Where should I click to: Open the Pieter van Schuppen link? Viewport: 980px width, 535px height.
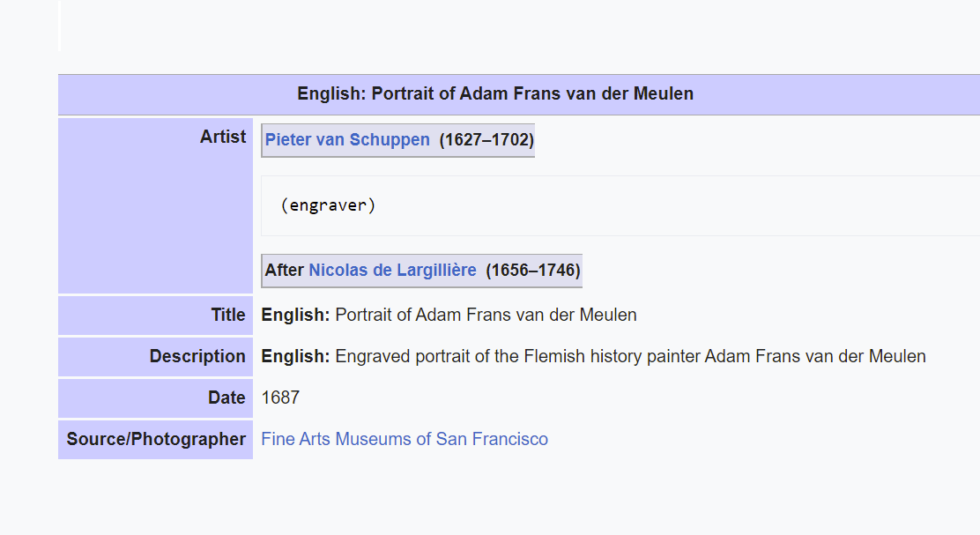tap(347, 139)
